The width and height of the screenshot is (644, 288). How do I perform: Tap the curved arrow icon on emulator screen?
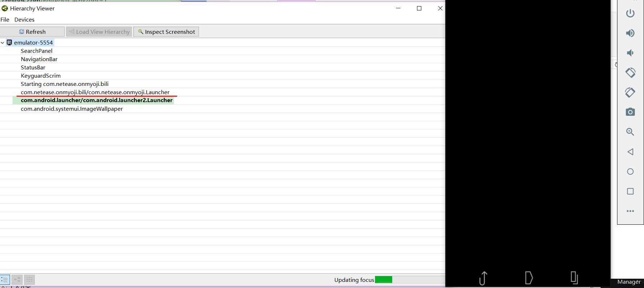pos(483,278)
